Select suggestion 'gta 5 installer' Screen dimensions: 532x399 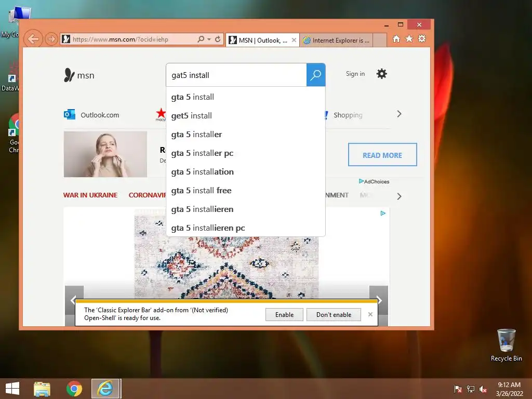tap(246, 135)
